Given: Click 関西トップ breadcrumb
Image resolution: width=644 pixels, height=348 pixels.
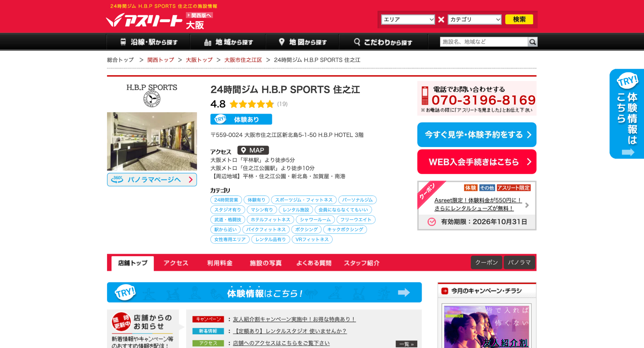Looking at the screenshot, I should [x=161, y=60].
